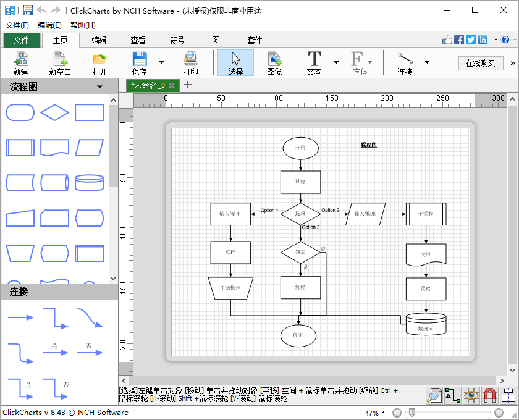
Task: Click the zoom slider handle
Action: 411,413
